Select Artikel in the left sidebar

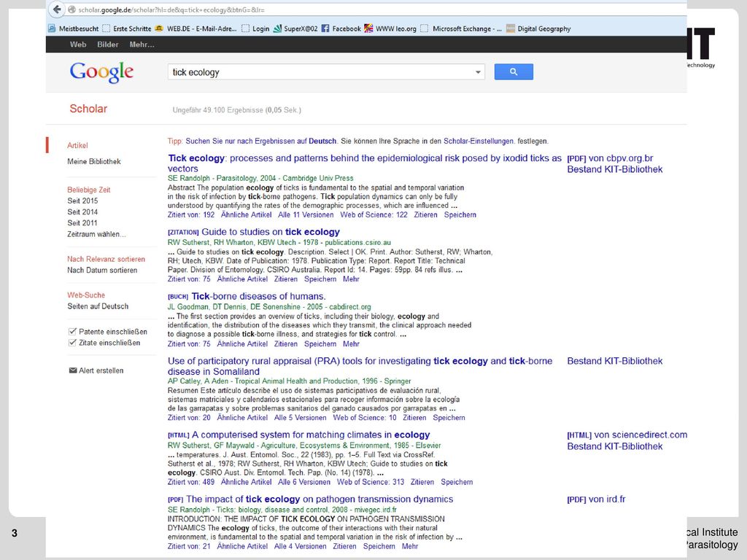tap(77, 145)
